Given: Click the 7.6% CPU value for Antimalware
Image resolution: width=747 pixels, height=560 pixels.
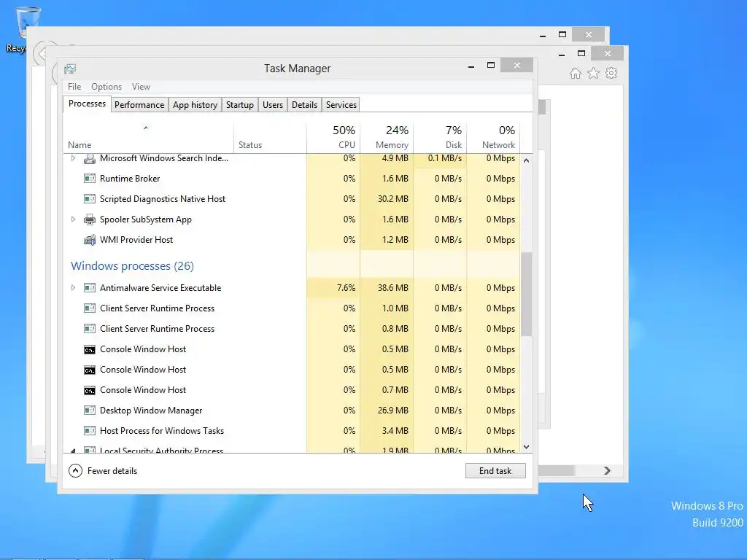Looking at the screenshot, I should 346,288.
